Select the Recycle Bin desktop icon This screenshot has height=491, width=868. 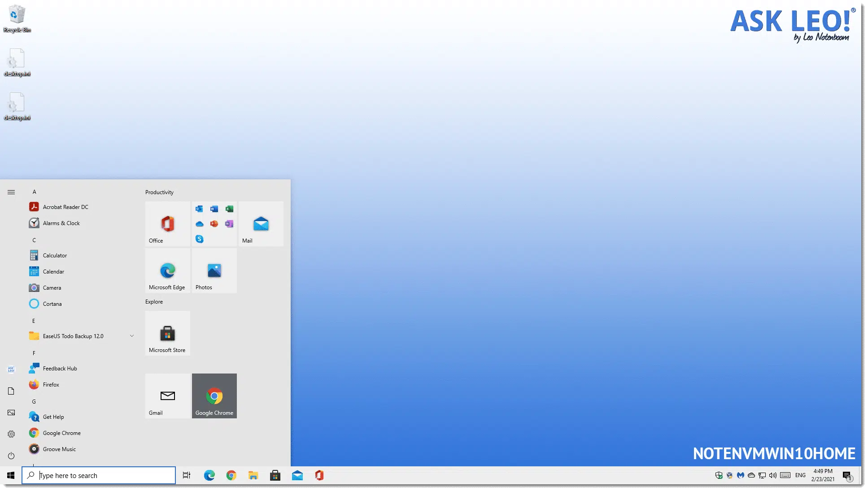[x=17, y=19]
